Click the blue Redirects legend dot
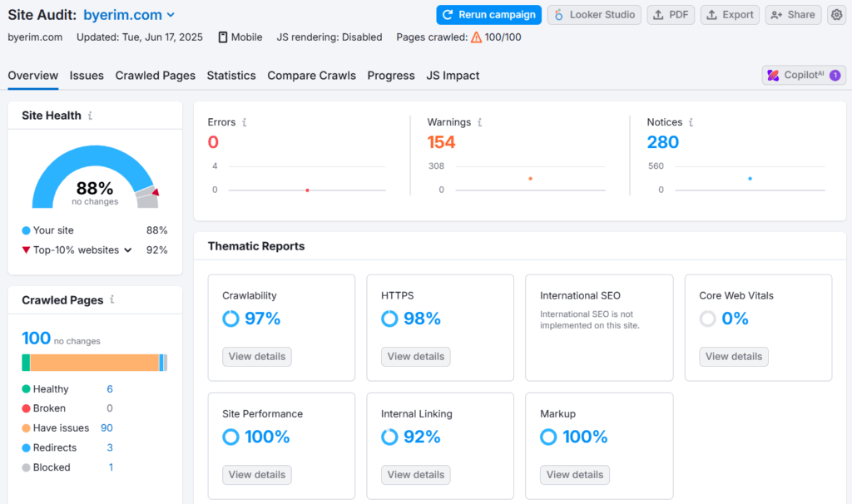The height and width of the screenshot is (504, 852). (x=26, y=447)
